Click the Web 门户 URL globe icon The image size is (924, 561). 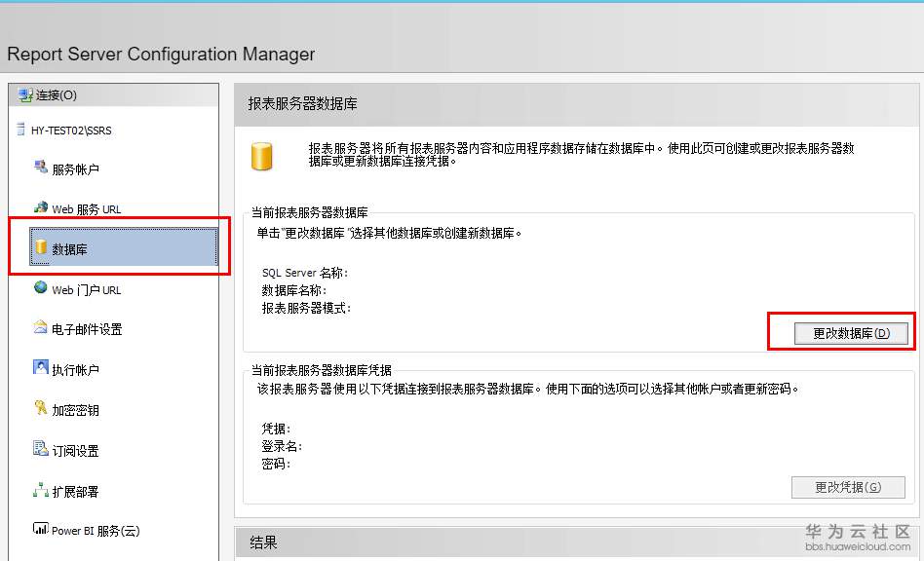tap(41, 287)
